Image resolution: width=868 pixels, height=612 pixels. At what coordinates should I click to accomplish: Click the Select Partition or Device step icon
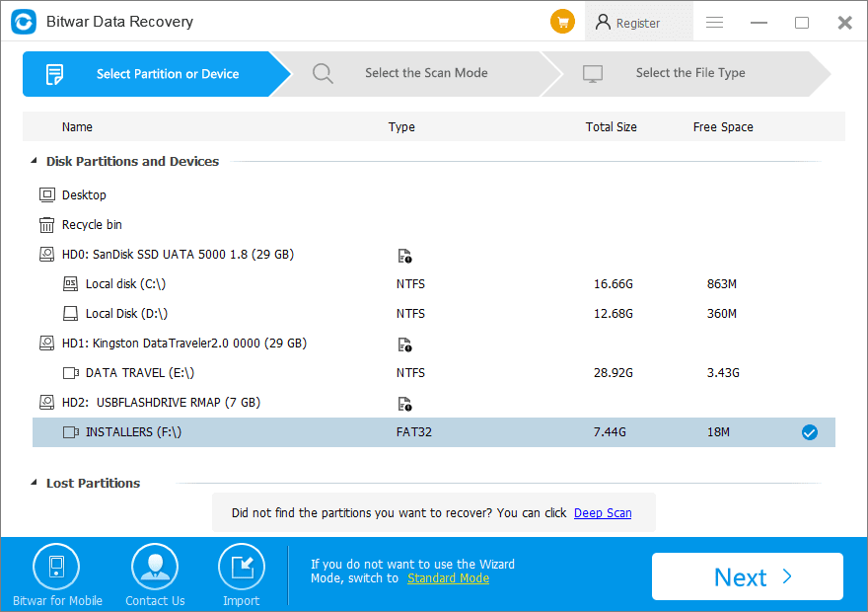54,74
